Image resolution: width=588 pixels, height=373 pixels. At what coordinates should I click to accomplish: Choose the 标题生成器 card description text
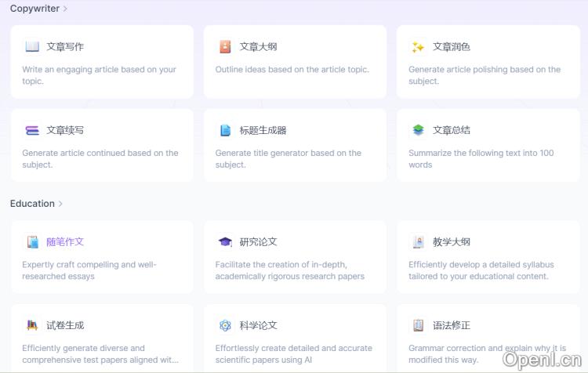click(x=288, y=159)
